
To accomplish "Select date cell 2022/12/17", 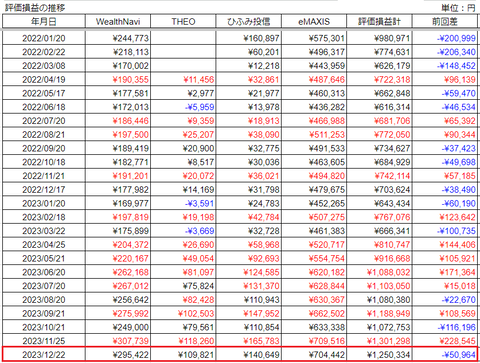I will tap(44, 190).
